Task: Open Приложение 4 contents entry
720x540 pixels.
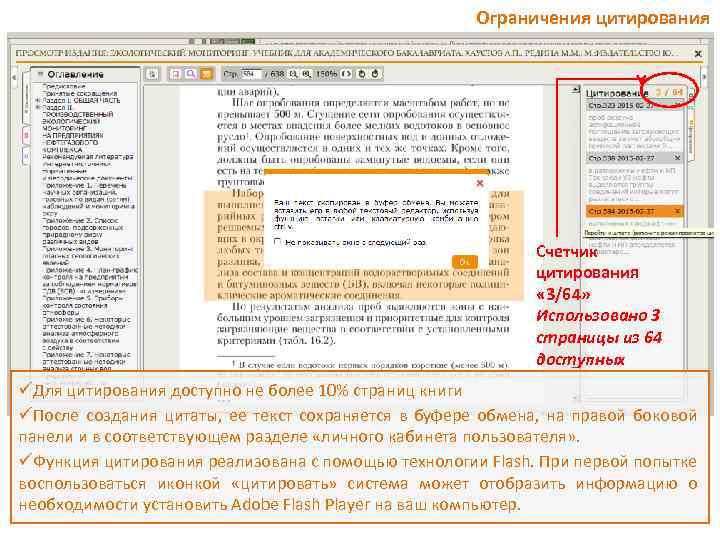Action: 90,281
